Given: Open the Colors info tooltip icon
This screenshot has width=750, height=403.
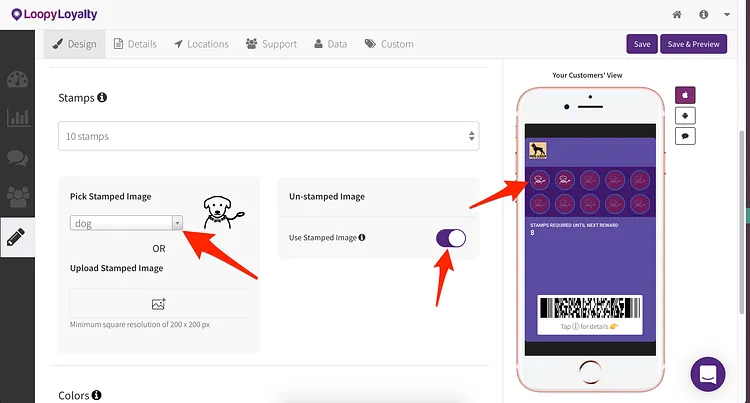Looking at the screenshot, I should click(97, 395).
